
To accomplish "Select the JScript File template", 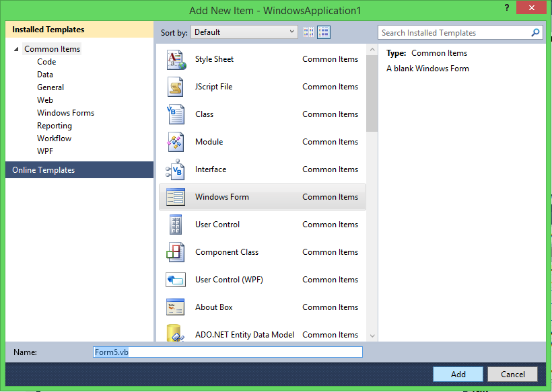I will coord(213,87).
